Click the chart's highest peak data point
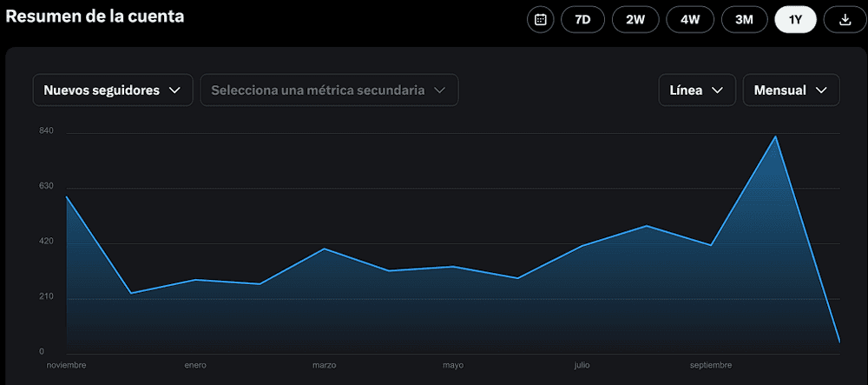Image resolution: width=868 pixels, height=385 pixels. point(775,136)
